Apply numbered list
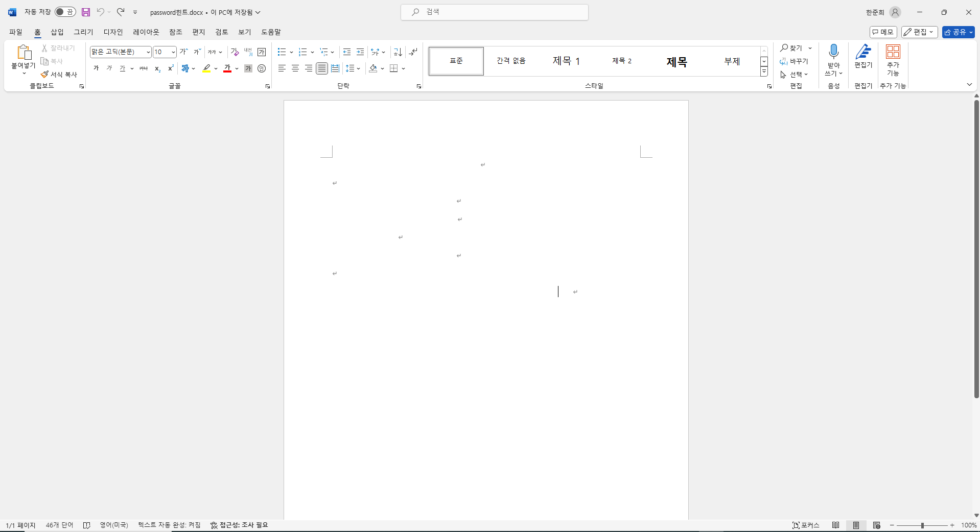The image size is (980, 532). tap(302, 52)
